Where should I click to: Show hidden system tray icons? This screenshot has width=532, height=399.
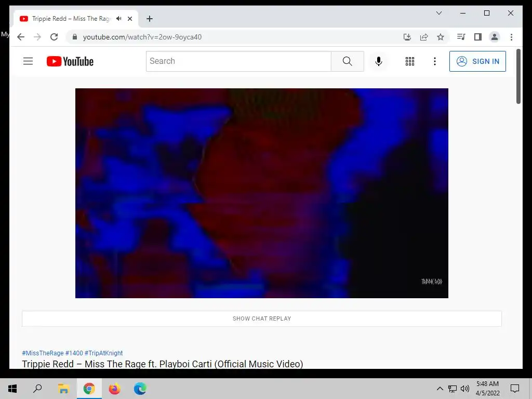(440, 389)
